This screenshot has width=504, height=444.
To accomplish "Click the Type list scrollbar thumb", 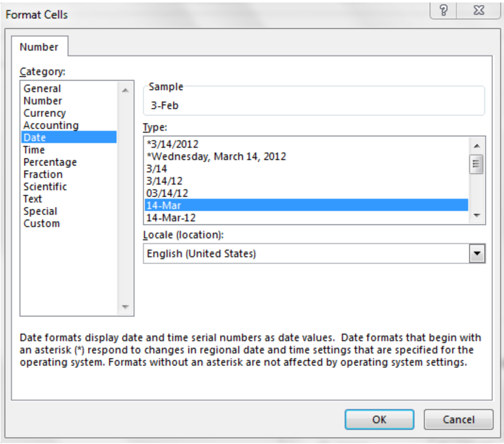I will [476, 164].
